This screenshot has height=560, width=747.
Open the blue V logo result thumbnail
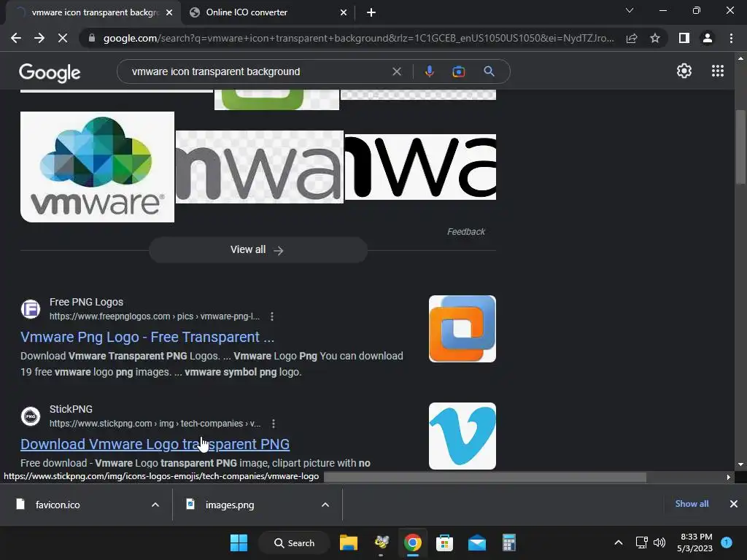tap(462, 436)
